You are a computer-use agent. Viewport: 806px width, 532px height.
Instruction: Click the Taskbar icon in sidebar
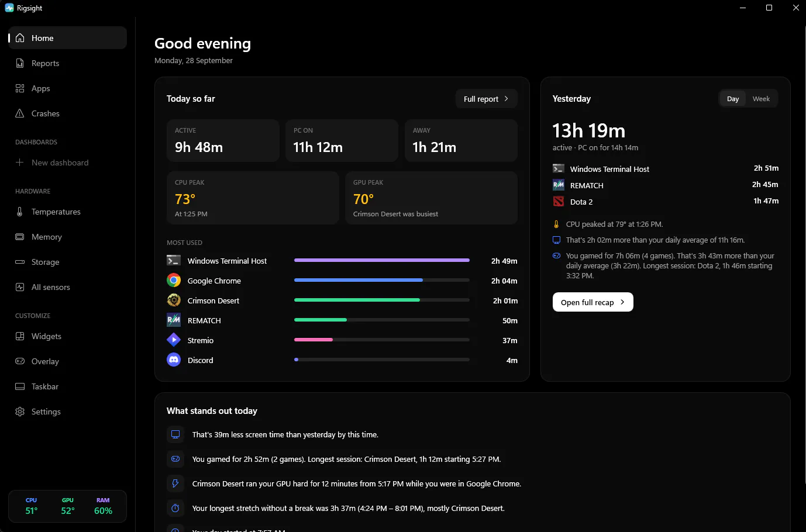pos(20,386)
